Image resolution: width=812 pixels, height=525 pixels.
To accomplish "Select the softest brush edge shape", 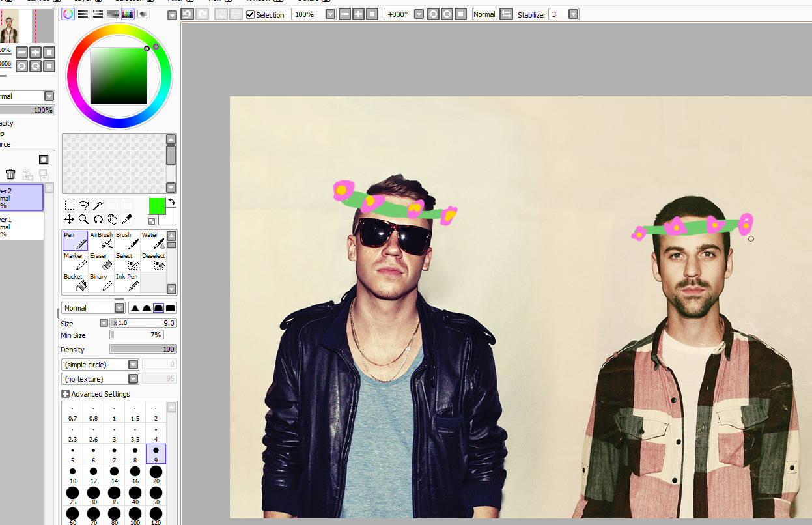I will point(135,308).
